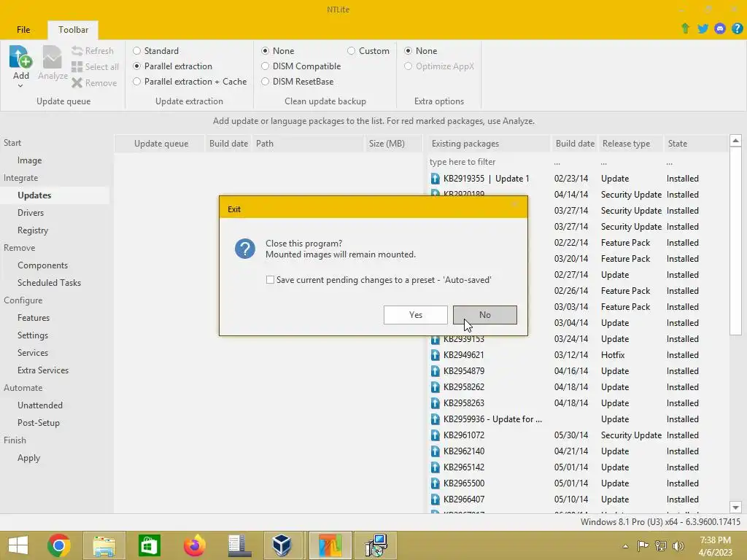Select None under Clean update backup
This screenshot has width=747, height=560.
265,50
